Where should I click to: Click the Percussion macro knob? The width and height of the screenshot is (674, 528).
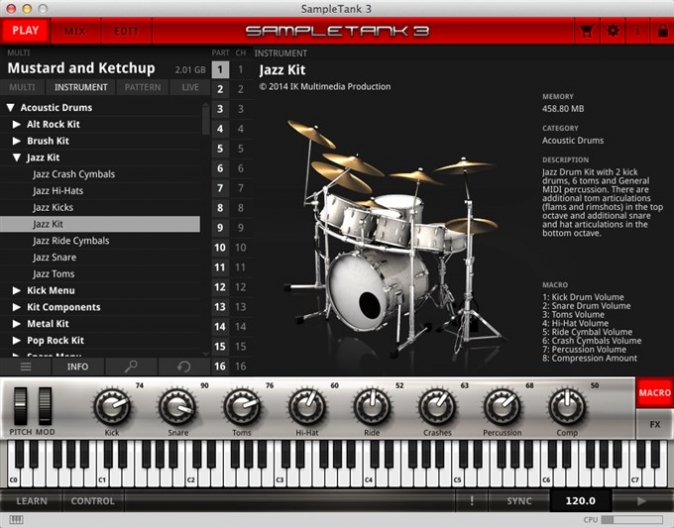coord(502,407)
